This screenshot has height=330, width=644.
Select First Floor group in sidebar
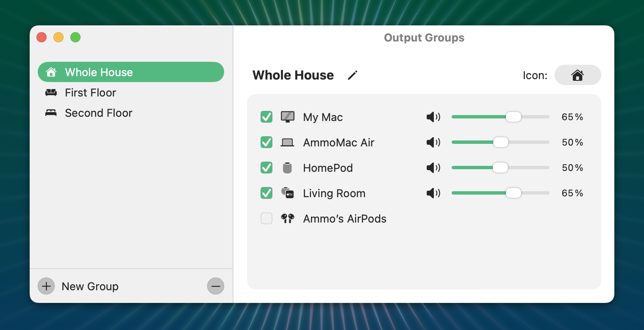pyautogui.click(x=131, y=93)
